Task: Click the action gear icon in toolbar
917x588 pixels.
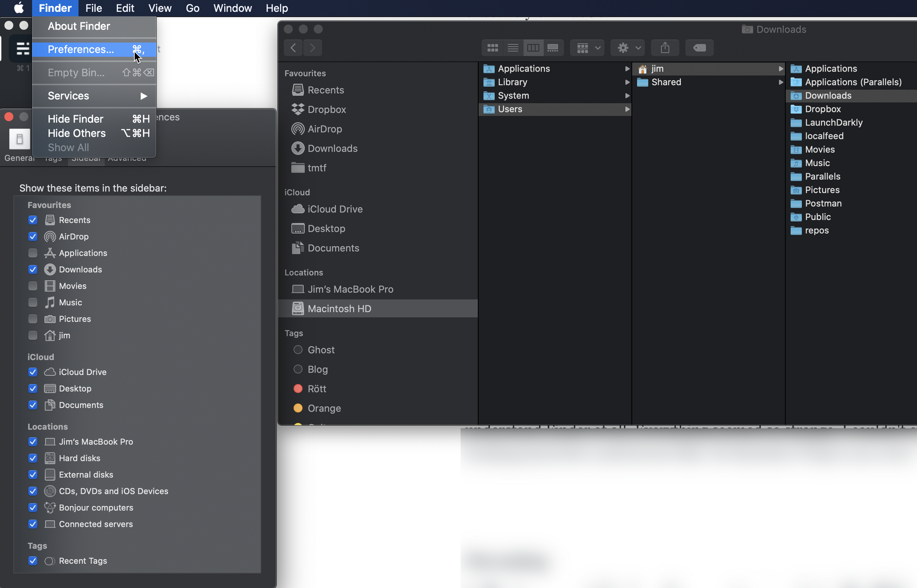Action: tap(622, 48)
